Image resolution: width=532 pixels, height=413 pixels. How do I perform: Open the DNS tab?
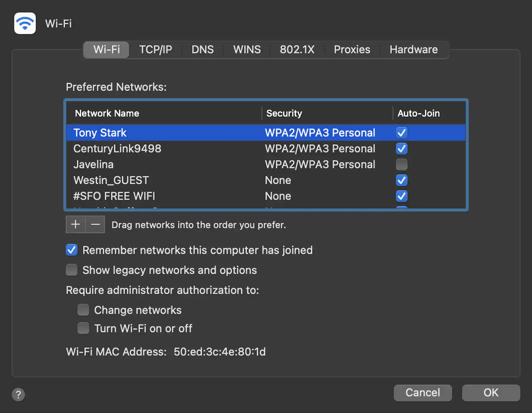[x=203, y=49]
